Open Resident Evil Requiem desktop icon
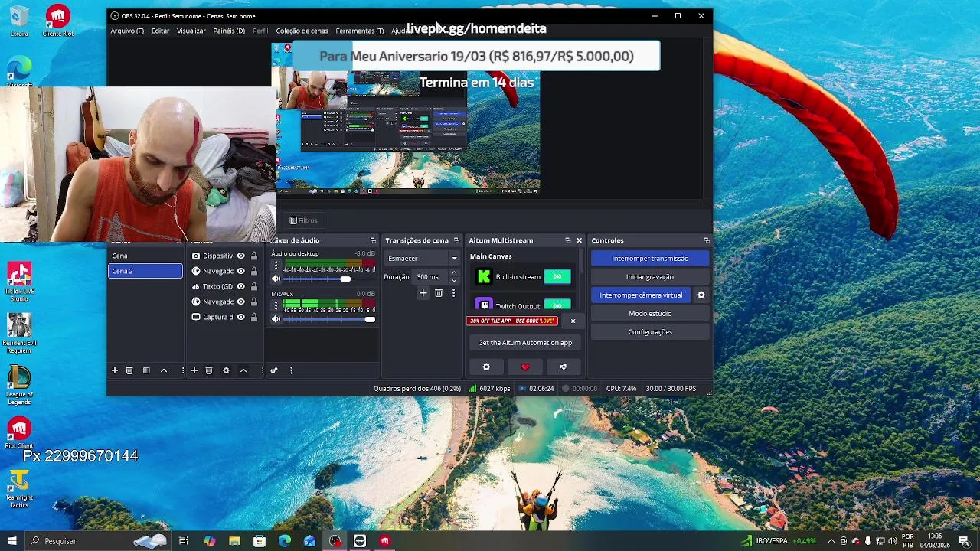The image size is (980, 551). (x=19, y=333)
